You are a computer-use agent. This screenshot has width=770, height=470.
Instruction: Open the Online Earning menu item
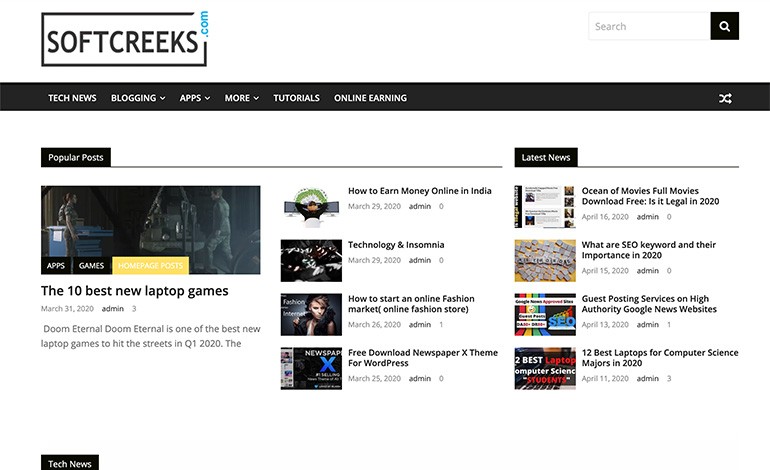[x=370, y=98]
